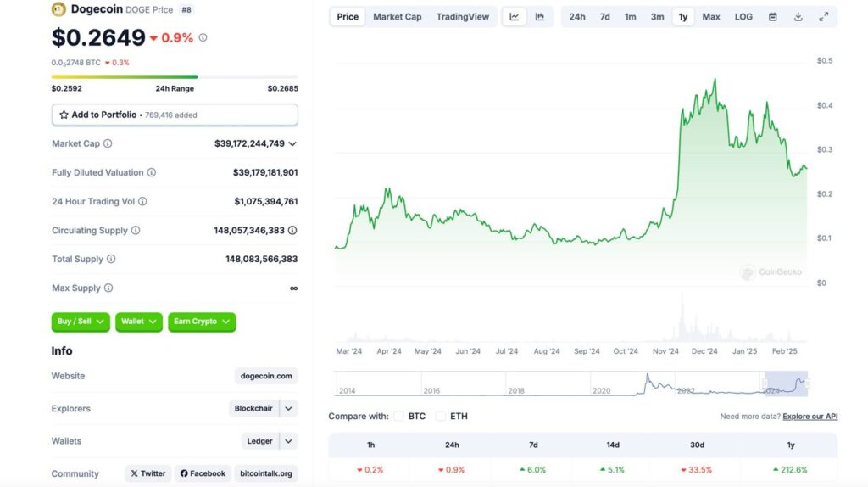Open the calendar date range picker icon
The width and height of the screenshot is (868, 487).
[773, 17]
